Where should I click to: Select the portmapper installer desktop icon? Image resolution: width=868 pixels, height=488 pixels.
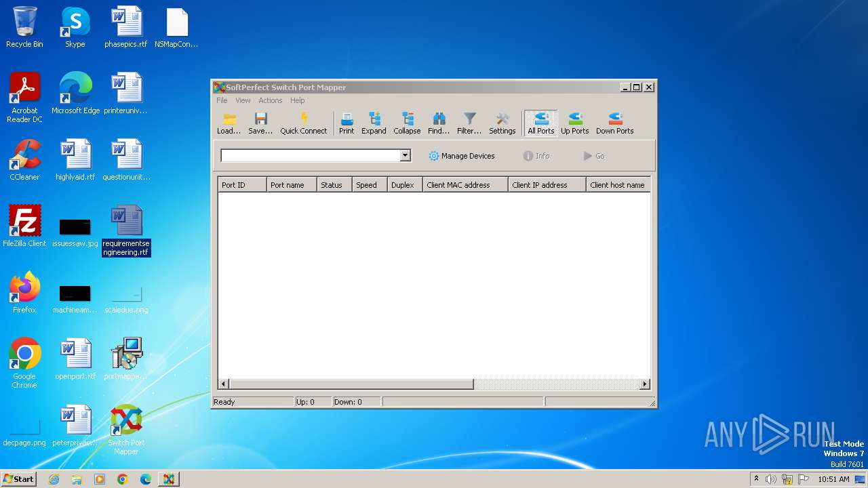click(x=126, y=359)
